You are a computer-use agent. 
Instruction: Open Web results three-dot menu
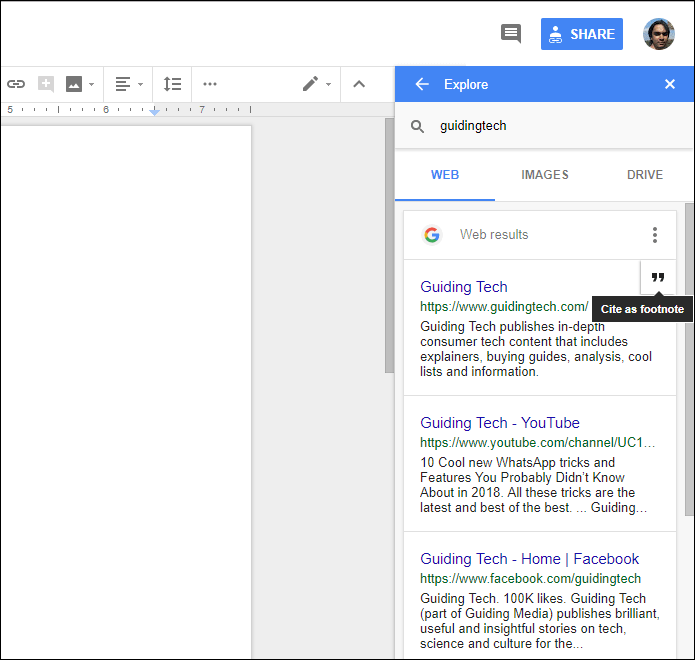tap(655, 235)
